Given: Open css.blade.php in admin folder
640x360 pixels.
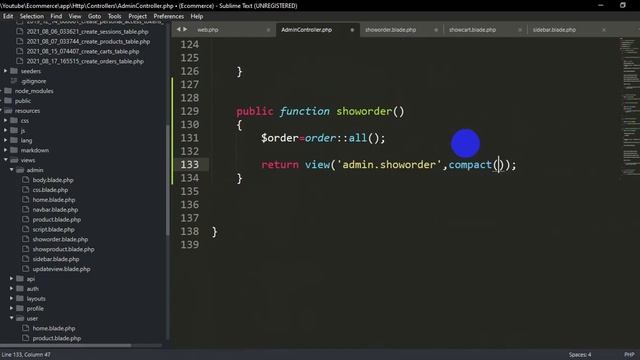Looking at the screenshot, I should pyautogui.click(x=50, y=190).
